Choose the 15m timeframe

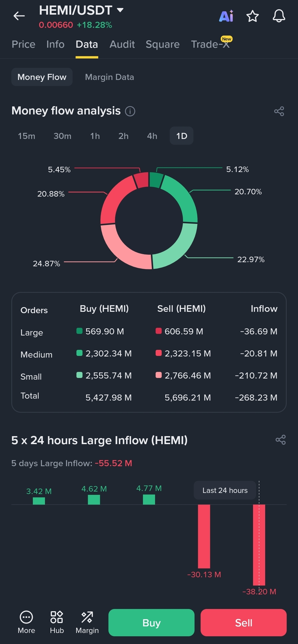(26, 136)
